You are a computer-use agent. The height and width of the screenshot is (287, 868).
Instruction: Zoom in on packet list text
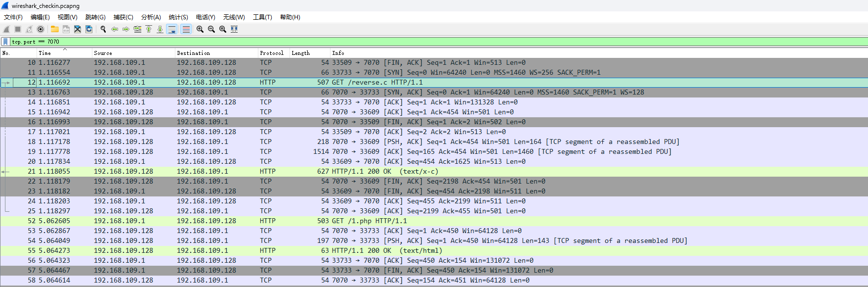tap(200, 29)
